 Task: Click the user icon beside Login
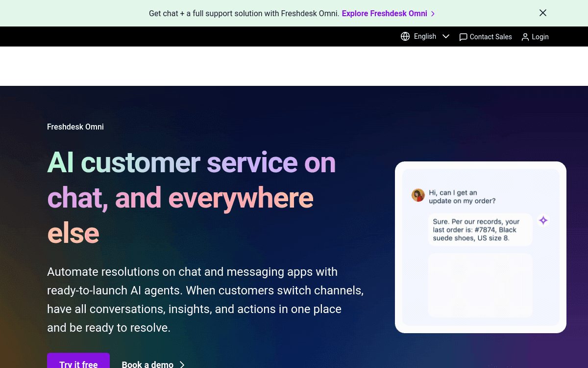click(525, 36)
